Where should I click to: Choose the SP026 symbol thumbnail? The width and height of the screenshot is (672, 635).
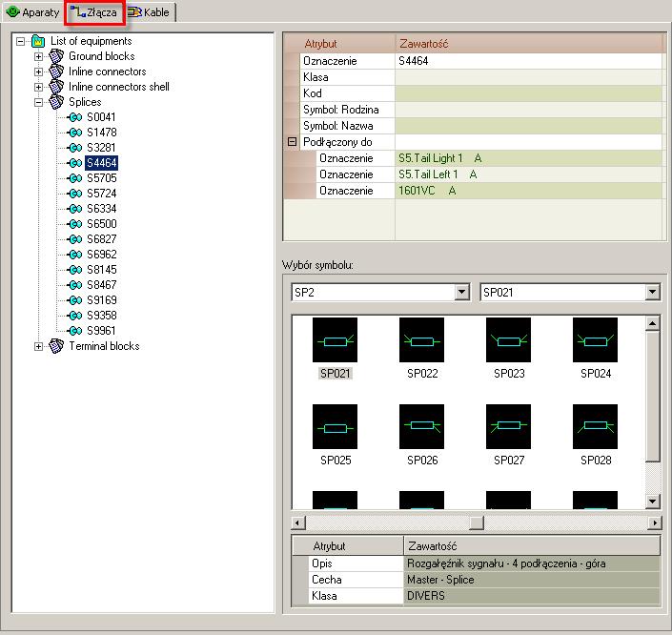tap(421, 426)
